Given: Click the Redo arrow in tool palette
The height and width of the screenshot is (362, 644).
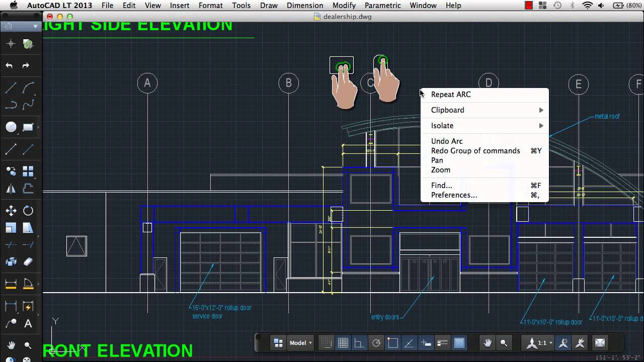Looking at the screenshot, I should pos(26,65).
